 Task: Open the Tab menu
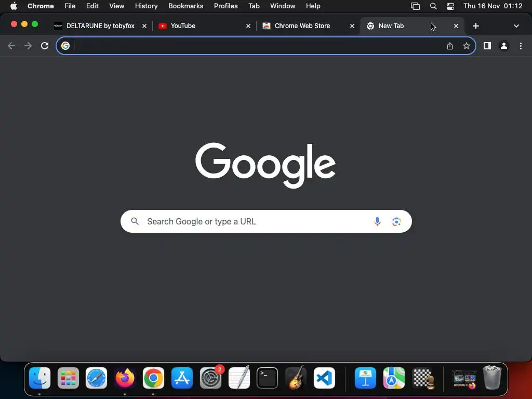[254, 6]
